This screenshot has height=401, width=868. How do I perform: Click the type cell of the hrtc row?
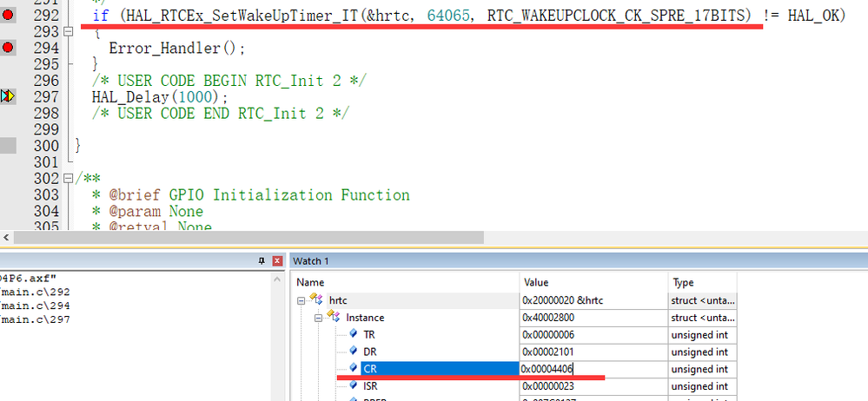pos(703,300)
